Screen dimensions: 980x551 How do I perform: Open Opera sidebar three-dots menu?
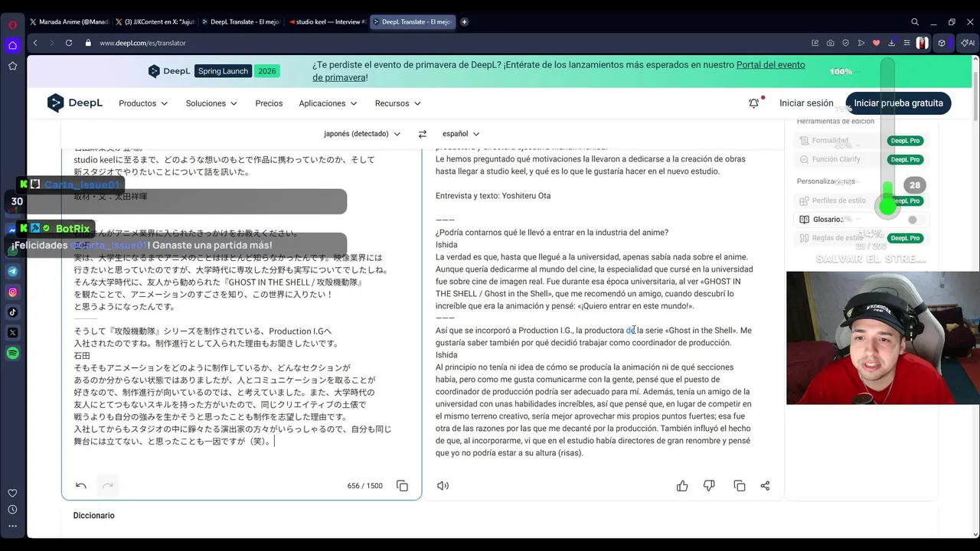(13, 527)
